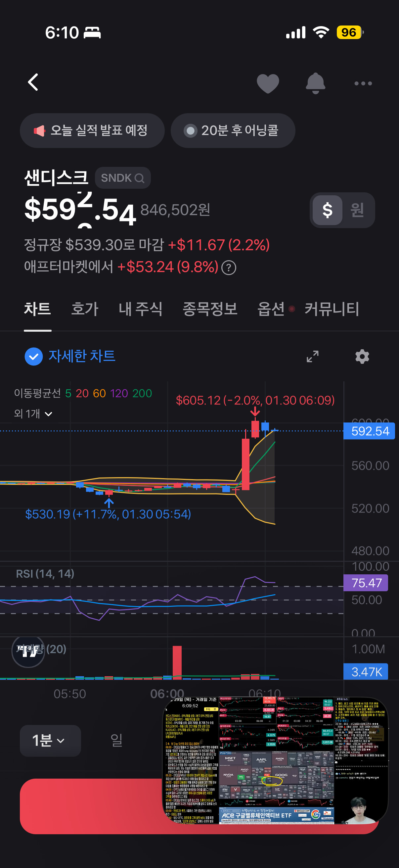Tap the 846,502원 converted price

tap(175, 210)
